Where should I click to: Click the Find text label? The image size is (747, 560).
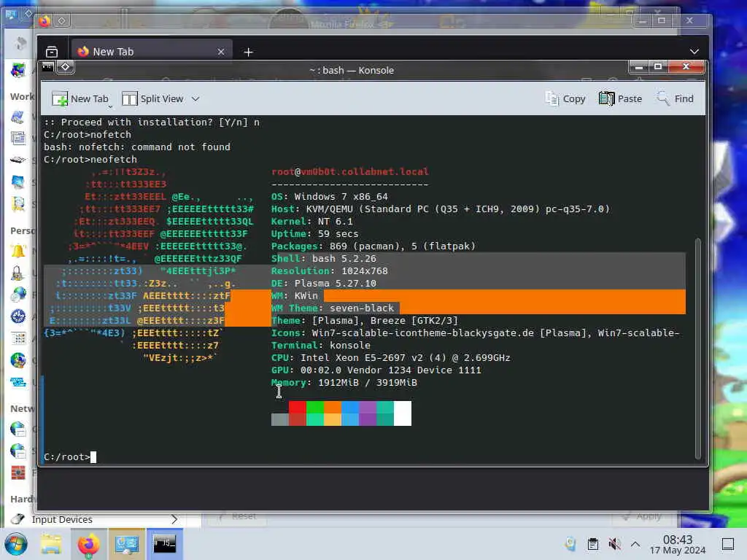[684, 98]
